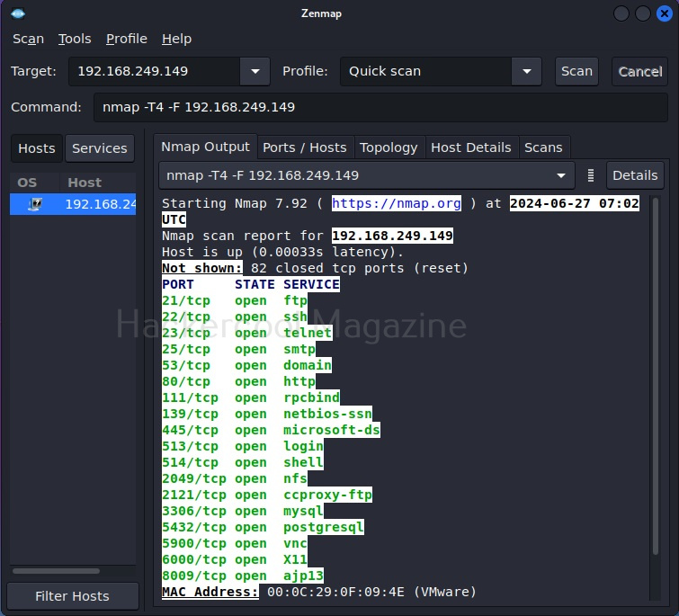This screenshot has width=679, height=616.
Task: Click the Cancel button
Action: click(x=639, y=71)
